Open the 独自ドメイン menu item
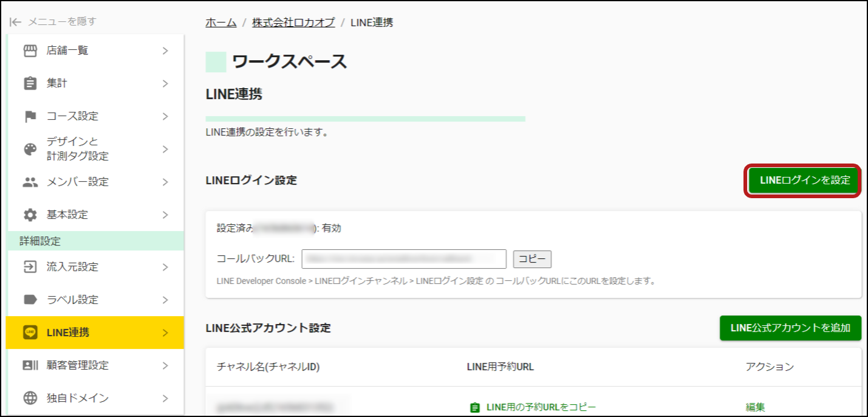This screenshot has height=417, width=868. coord(95,398)
